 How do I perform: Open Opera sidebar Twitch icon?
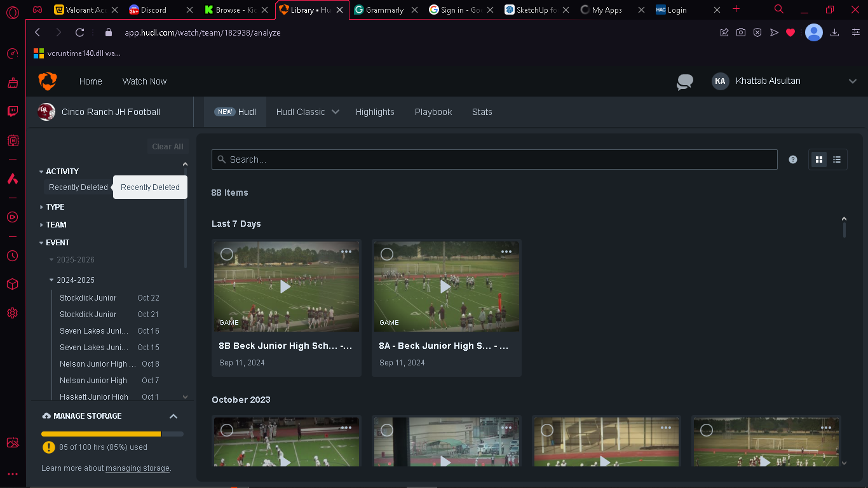(x=12, y=112)
